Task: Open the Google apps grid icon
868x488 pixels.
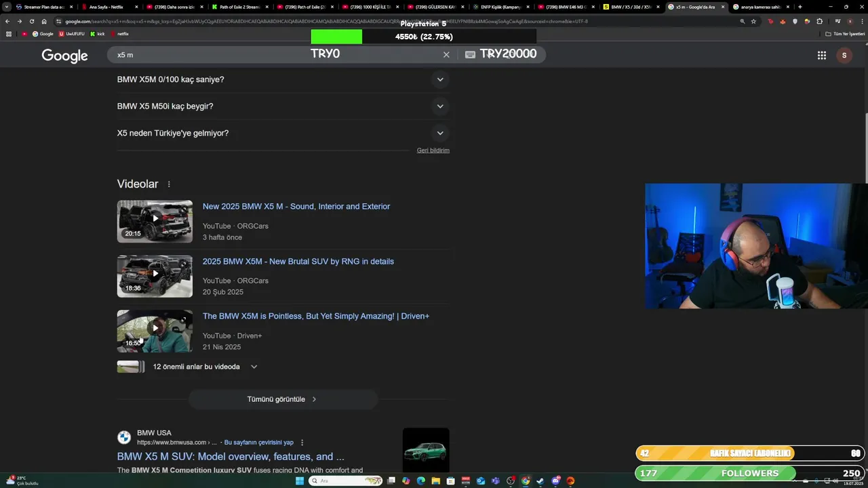Action: pos(821,55)
